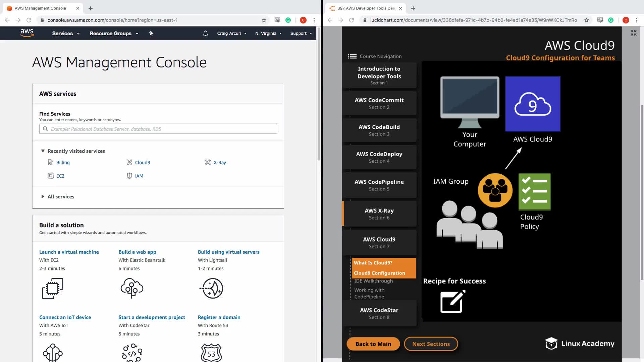The width and height of the screenshot is (644, 362).
Task: Open the N. Virginia region dropdown
Action: pyautogui.click(x=268, y=33)
